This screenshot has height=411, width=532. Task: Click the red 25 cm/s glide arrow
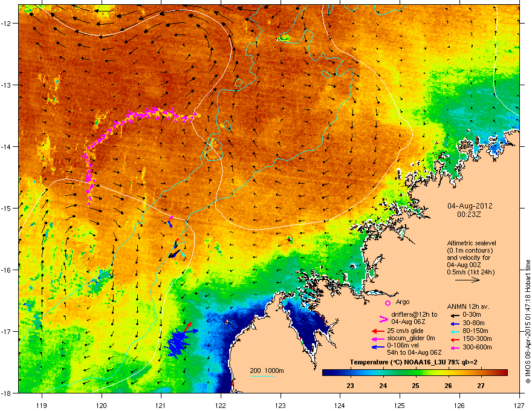point(378,331)
